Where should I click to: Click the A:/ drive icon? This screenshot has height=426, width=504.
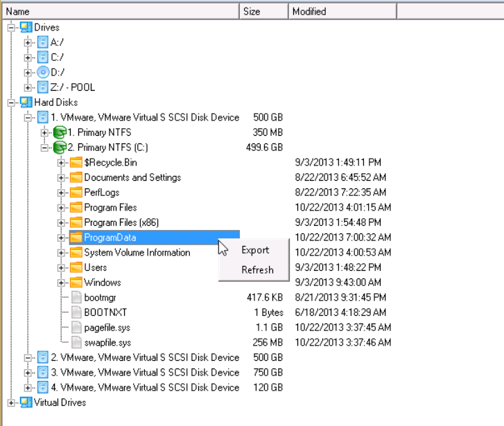pyautogui.click(x=42, y=42)
